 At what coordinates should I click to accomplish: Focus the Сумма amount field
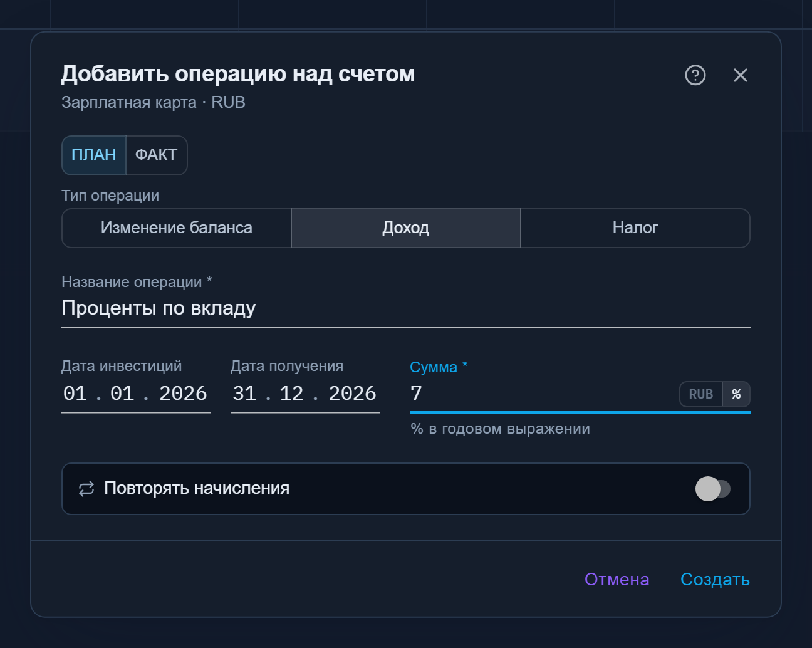[542, 394]
